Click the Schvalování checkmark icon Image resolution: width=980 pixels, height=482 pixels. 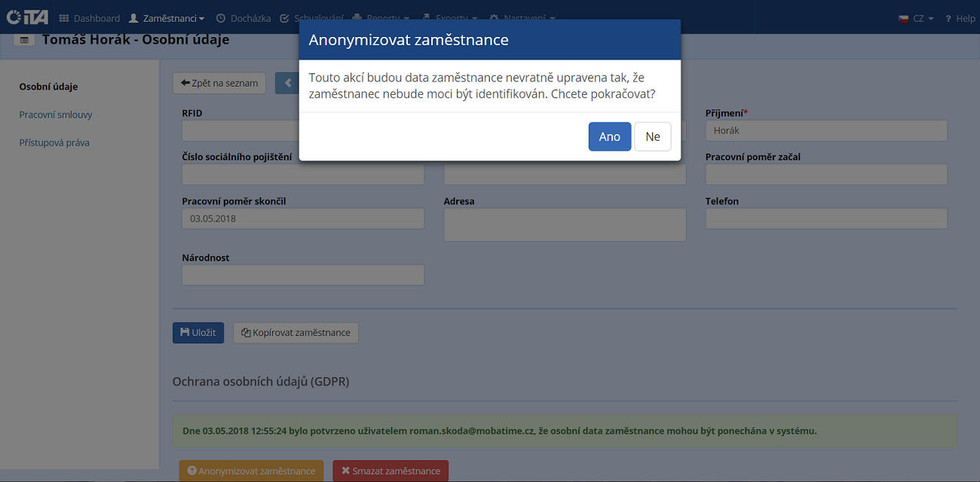tap(284, 18)
